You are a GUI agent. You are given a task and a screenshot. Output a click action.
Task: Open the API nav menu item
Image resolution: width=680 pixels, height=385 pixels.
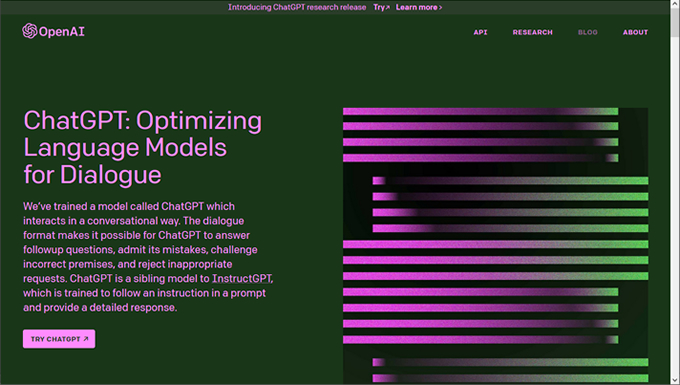pos(480,32)
